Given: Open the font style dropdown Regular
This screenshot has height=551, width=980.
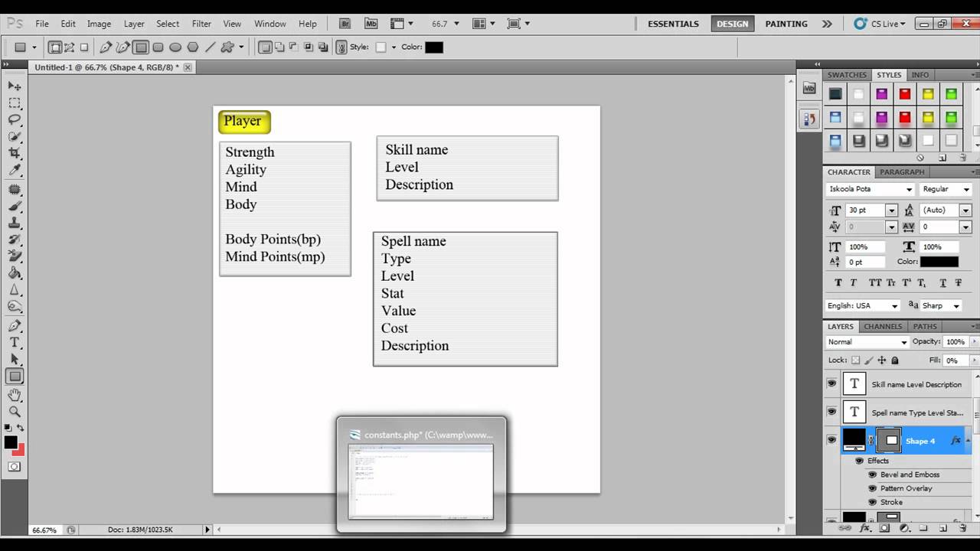Looking at the screenshot, I should click(966, 189).
